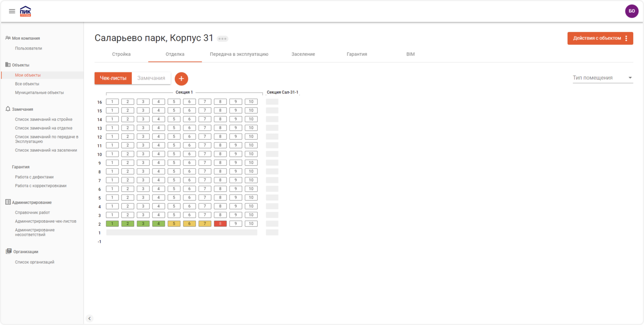Open Список замечаний на стройке
Image resolution: width=644 pixels, height=325 pixels.
43,120
